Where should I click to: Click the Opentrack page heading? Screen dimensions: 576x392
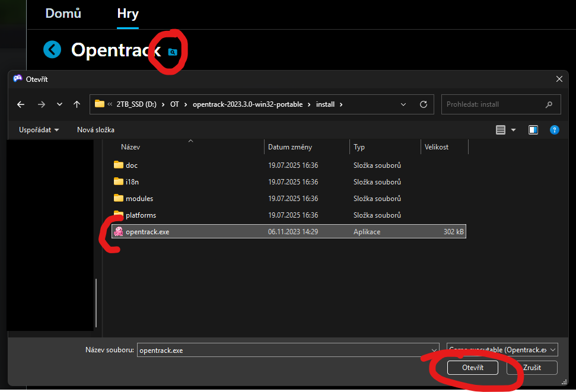coord(116,50)
